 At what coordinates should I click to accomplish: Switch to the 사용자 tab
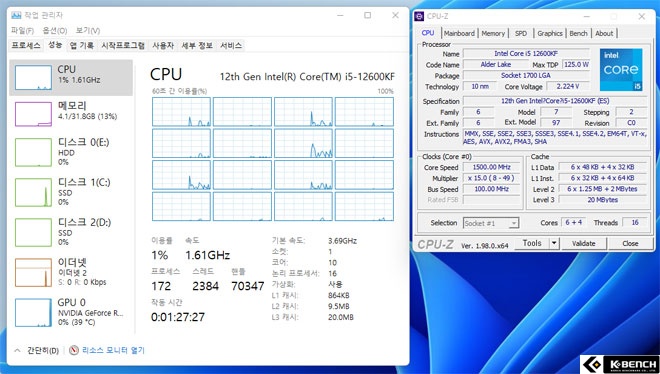(x=163, y=45)
